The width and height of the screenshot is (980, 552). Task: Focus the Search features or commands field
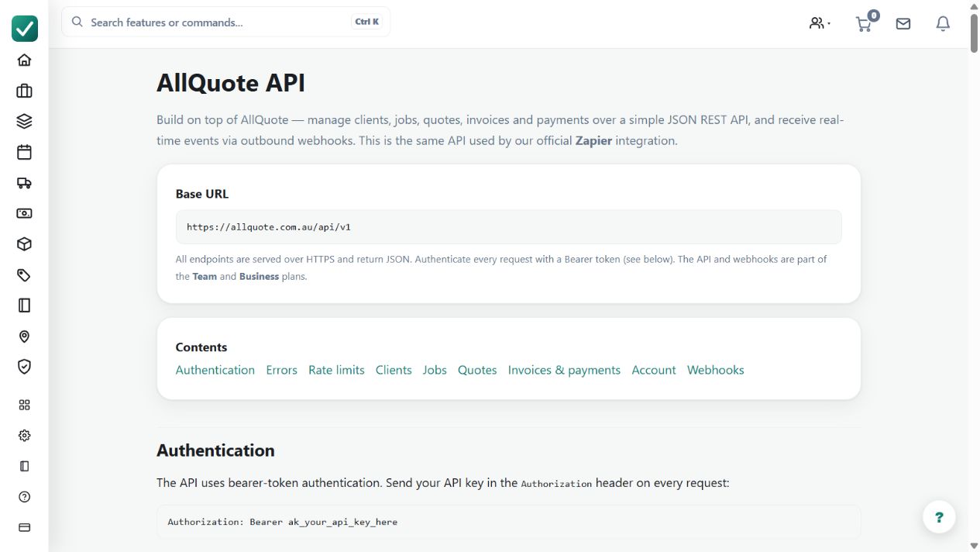click(x=226, y=22)
